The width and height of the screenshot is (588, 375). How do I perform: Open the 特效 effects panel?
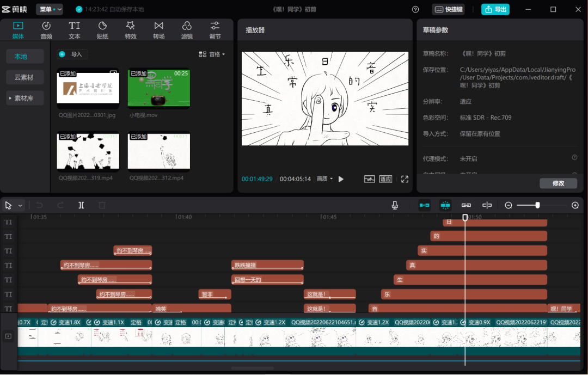click(131, 30)
